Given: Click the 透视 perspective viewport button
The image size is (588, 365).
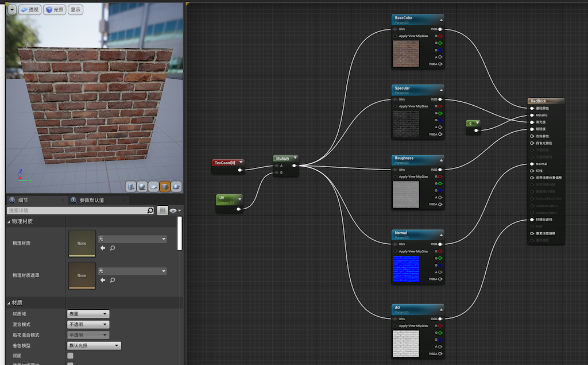Looking at the screenshot, I should pyautogui.click(x=30, y=10).
